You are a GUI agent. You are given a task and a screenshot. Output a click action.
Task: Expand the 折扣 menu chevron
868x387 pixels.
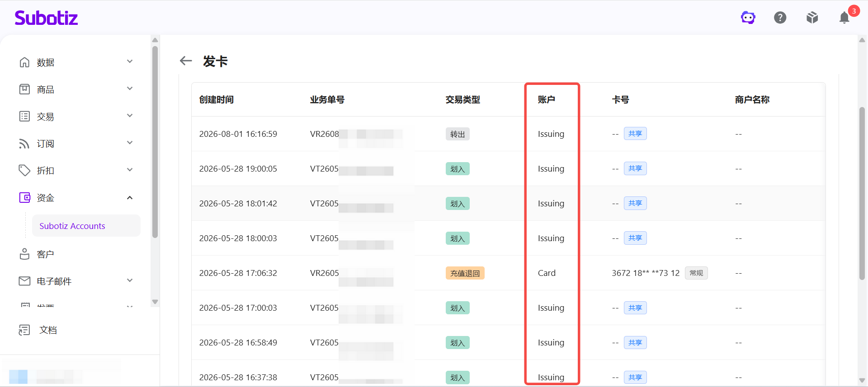click(130, 170)
